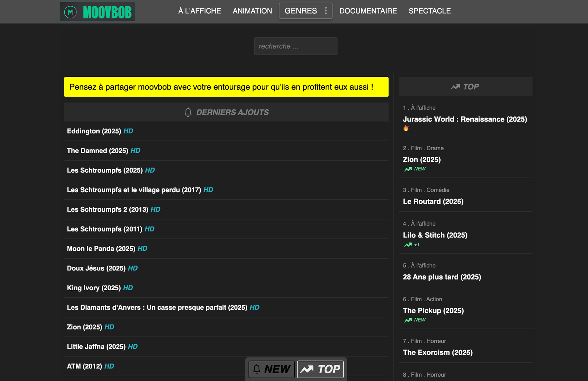
Task: Open The Damned (2025)
Action: coord(97,151)
